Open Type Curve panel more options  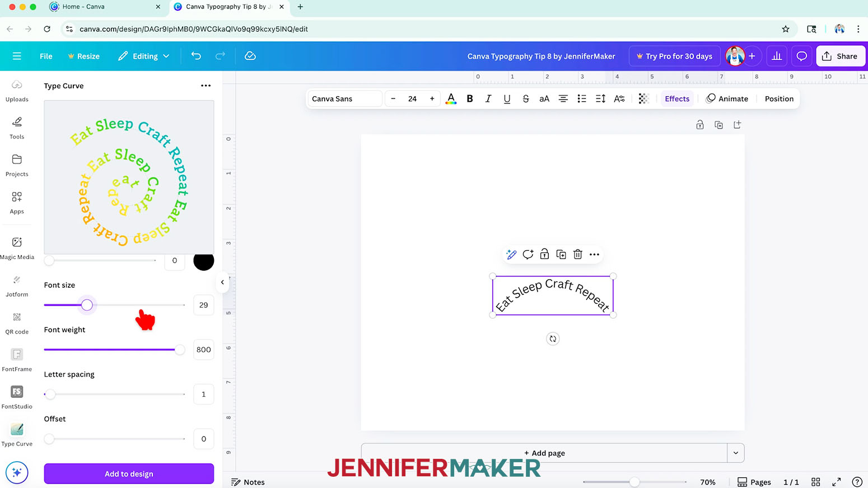[206, 86]
